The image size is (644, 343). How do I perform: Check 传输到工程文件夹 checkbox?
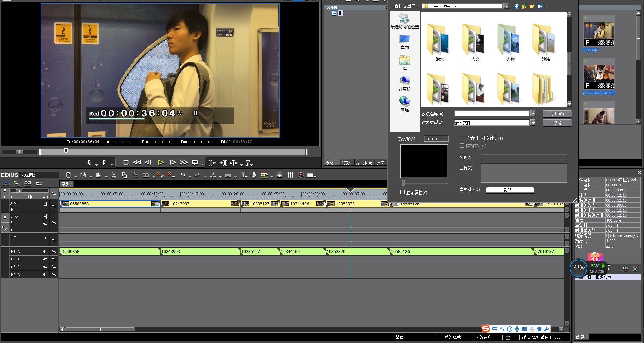pos(462,138)
